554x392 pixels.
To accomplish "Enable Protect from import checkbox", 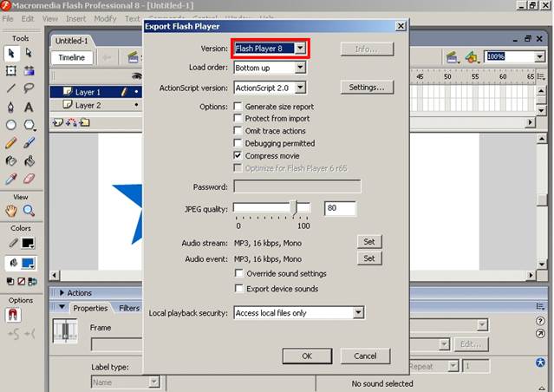I will coord(238,119).
